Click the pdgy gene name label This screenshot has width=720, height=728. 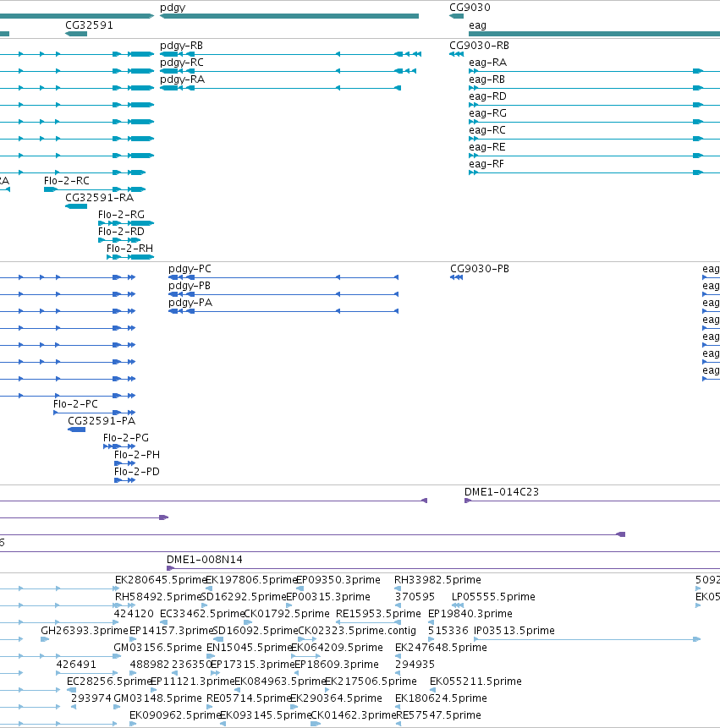tap(173, 8)
